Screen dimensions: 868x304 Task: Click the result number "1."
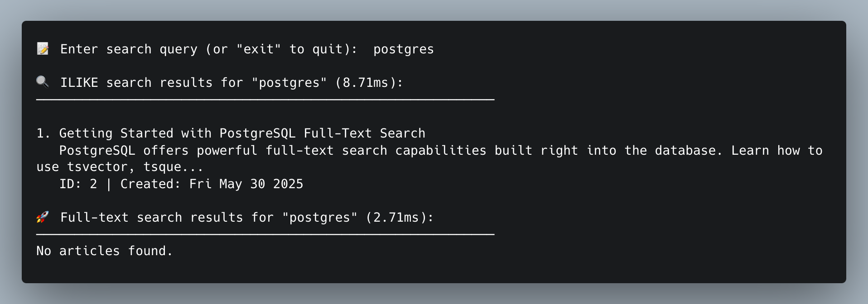43,133
